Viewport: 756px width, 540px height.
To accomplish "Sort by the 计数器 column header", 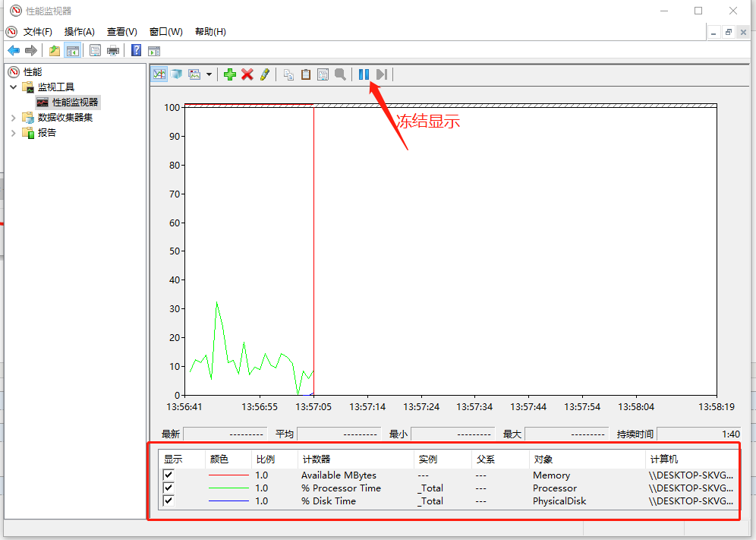I will (356, 459).
